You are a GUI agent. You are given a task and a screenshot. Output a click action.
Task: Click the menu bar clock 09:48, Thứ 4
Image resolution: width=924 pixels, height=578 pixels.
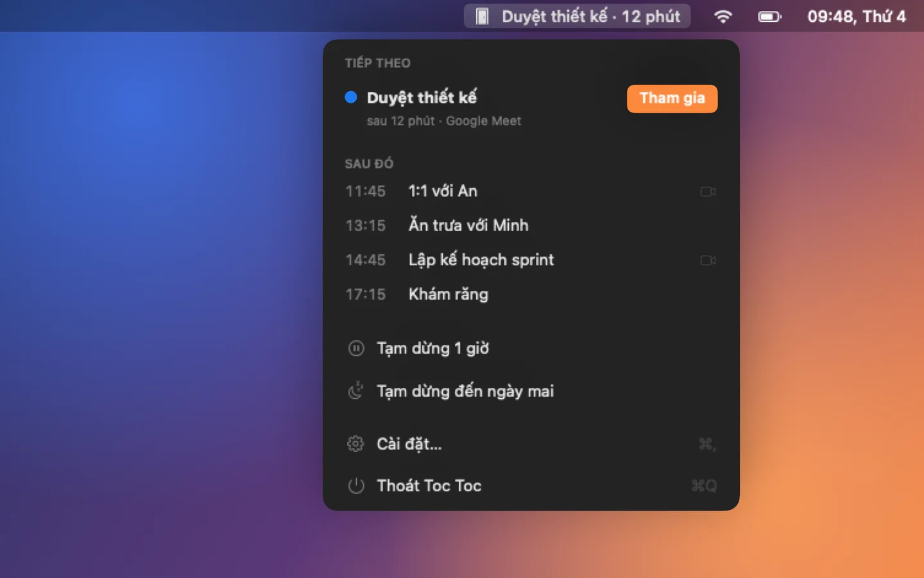[856, 16]
